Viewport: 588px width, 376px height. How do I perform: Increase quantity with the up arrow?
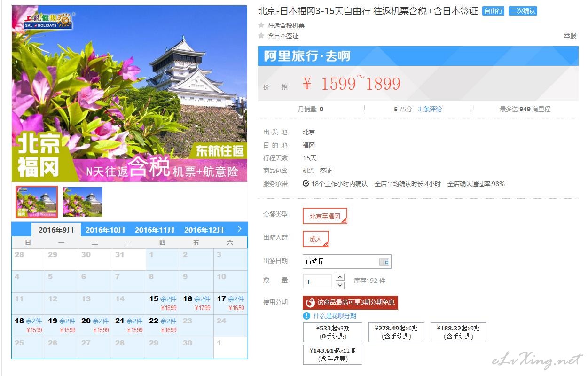(x=340, y=277)
